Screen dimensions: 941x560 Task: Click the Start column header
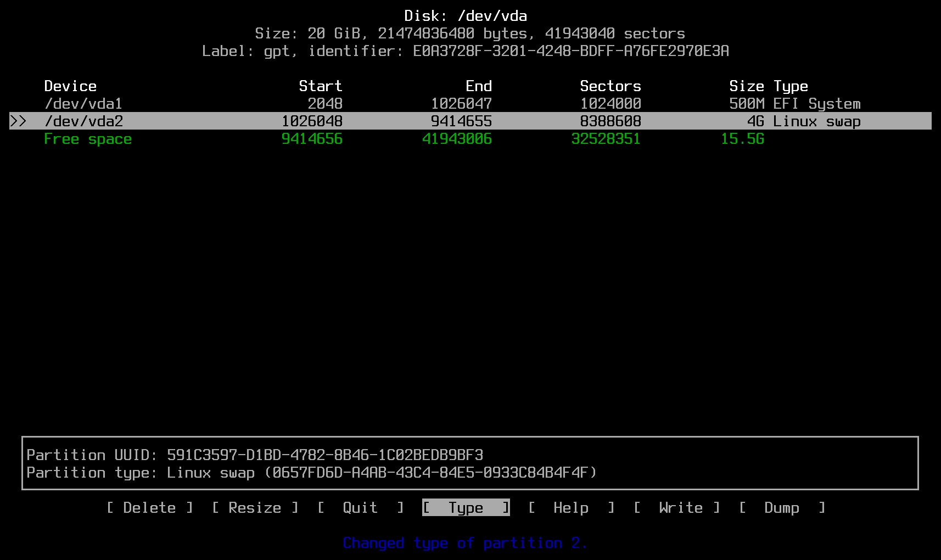click(x=321, y=86)
